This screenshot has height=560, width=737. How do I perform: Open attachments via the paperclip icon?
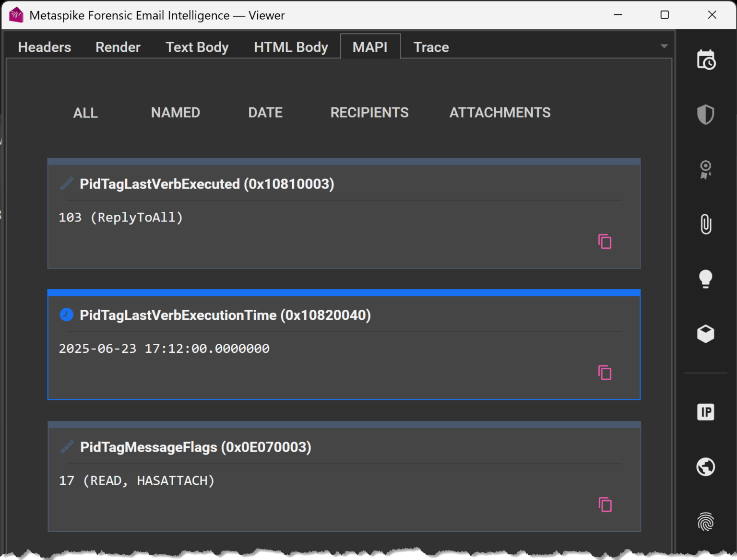705,224
